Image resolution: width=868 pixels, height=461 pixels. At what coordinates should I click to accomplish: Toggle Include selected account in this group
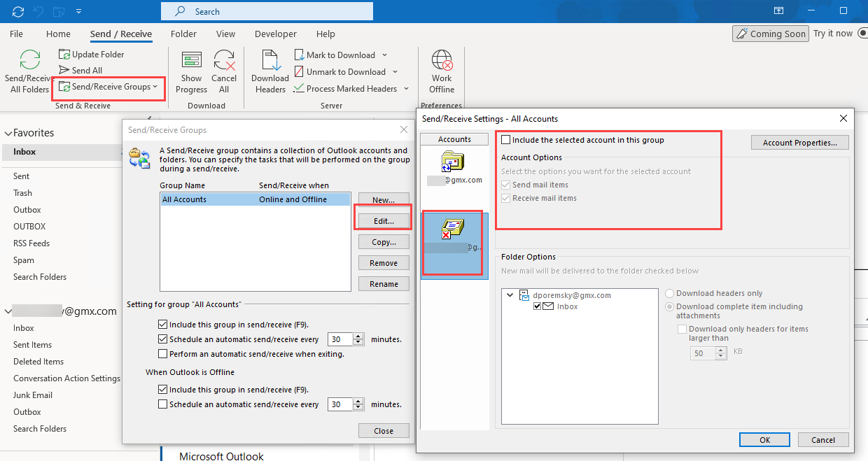coord(506,140)
